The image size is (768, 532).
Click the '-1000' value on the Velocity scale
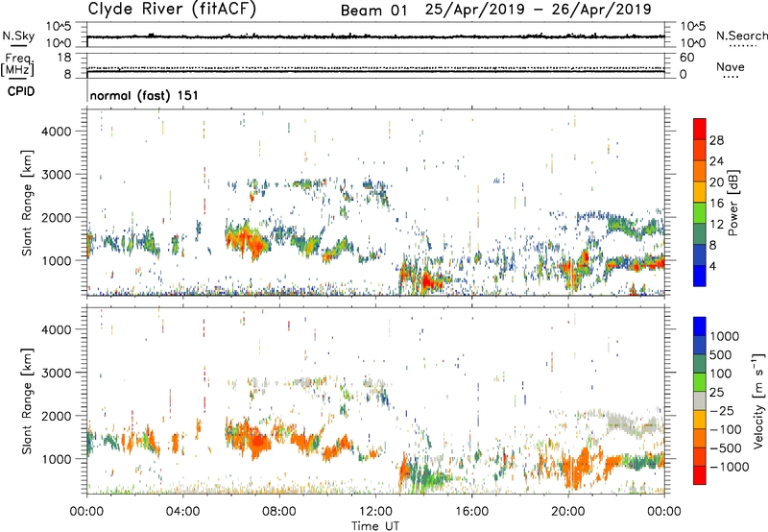click(730, 467)
